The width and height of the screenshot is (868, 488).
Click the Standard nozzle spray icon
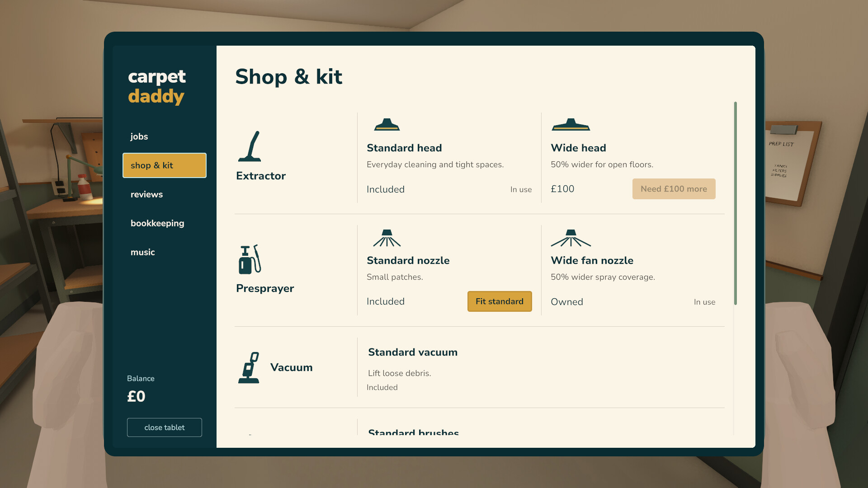(x=387, y=238)
